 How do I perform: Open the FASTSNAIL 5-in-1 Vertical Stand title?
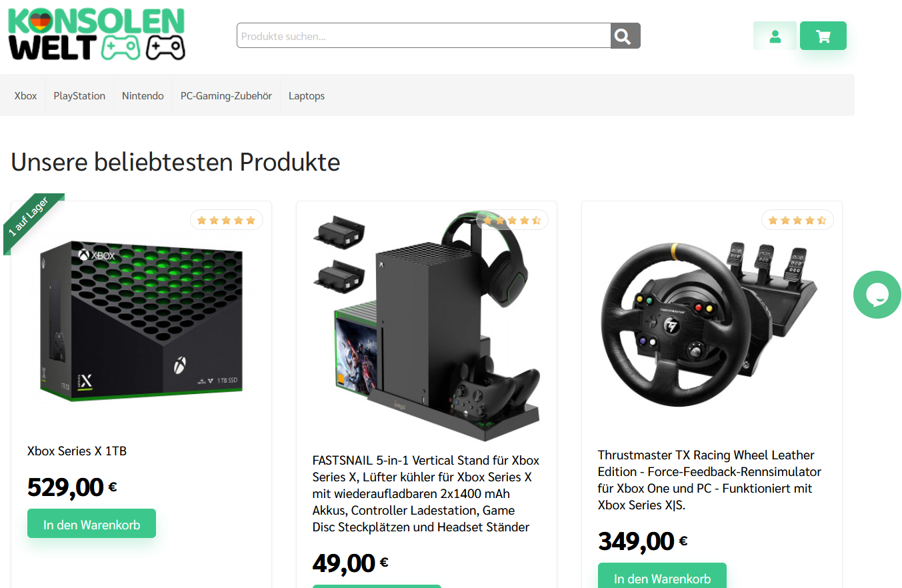click(427, 494)
